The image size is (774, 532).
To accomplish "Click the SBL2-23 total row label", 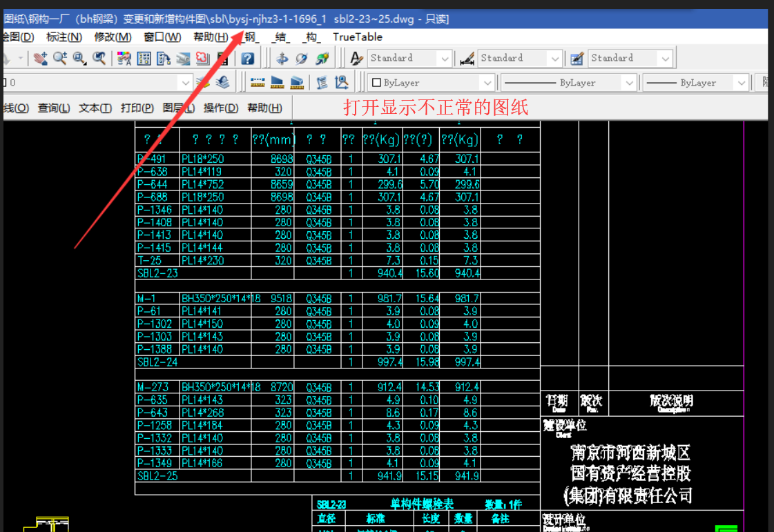I will pyautogui.click(x=157, y=273).
